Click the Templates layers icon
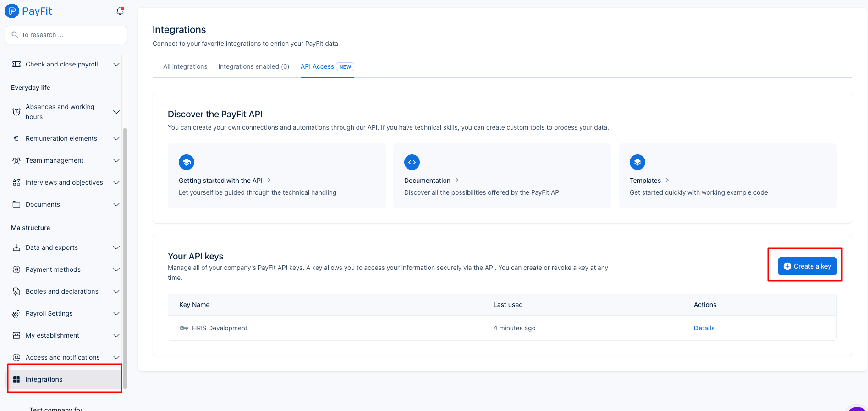The height and width of the screenshot is (411, 868). point(637,162)
